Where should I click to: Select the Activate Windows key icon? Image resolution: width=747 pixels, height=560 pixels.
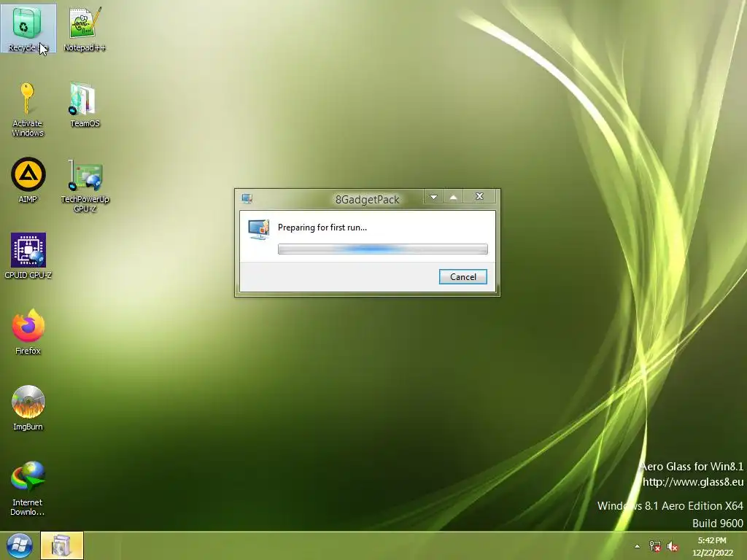[28, 109]
